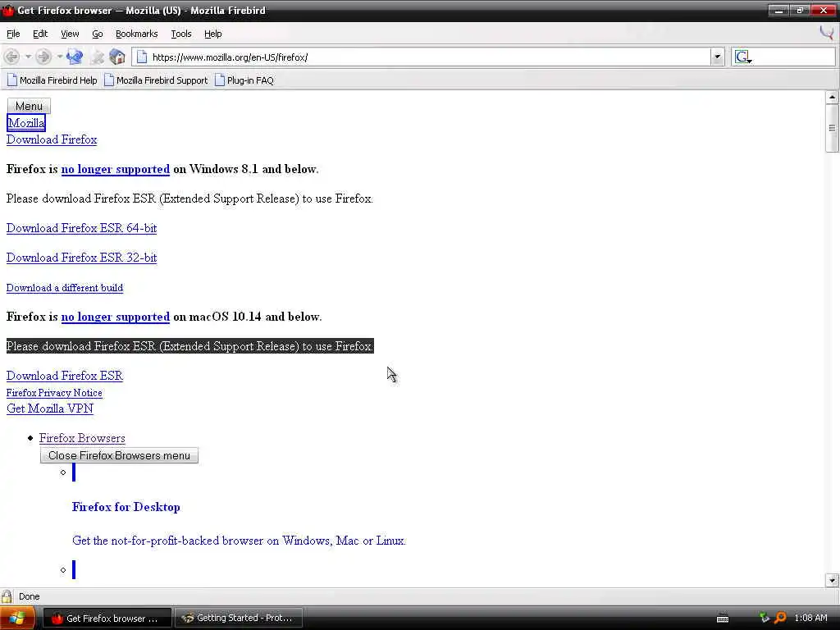
Task: Open 'no longer supported' link for Windows 8.1
Action: click(x=115, y=169)
